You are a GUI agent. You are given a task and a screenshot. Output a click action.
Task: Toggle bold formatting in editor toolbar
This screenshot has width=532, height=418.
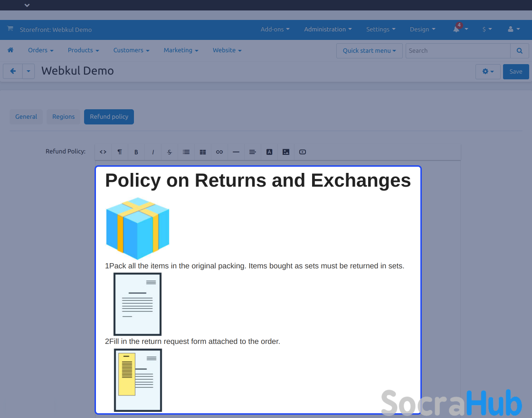coord(136,152)
